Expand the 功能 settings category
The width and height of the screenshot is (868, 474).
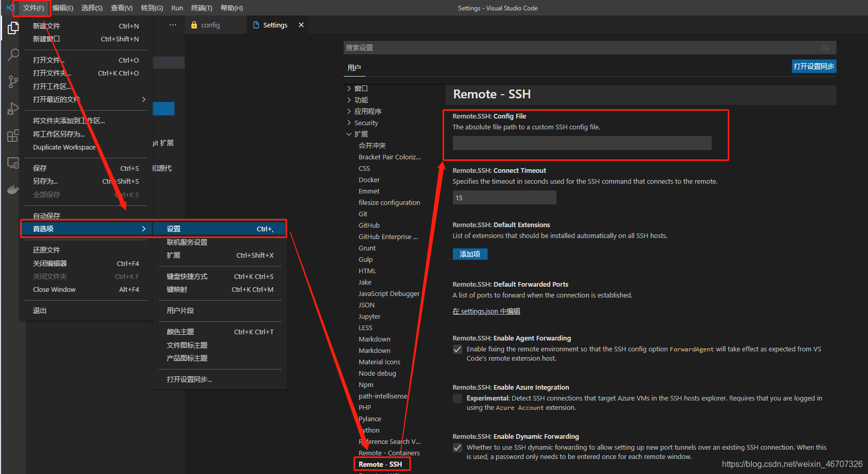pos(349,100)
